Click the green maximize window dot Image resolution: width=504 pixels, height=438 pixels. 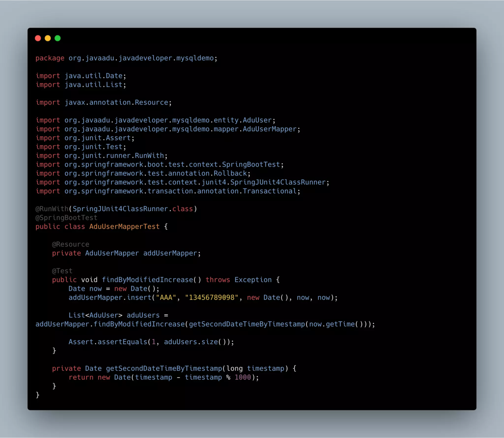[58, 38]
